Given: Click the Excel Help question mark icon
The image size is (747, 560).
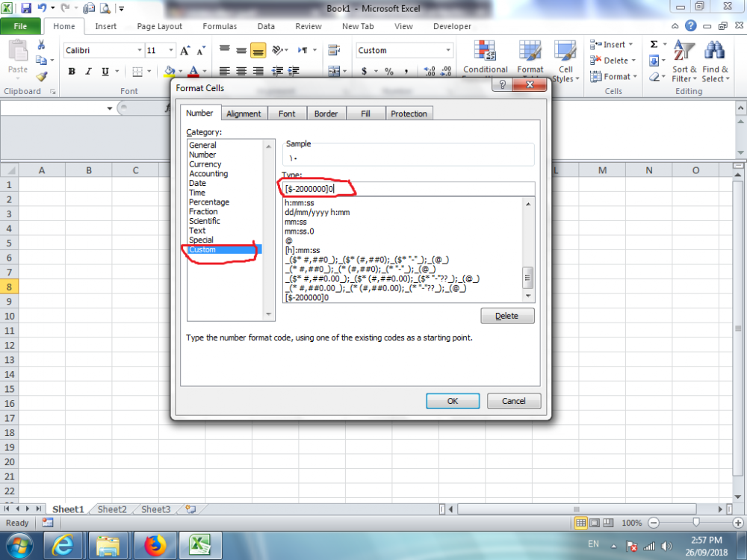Looking at the screenshot, I should coord(690,25).
